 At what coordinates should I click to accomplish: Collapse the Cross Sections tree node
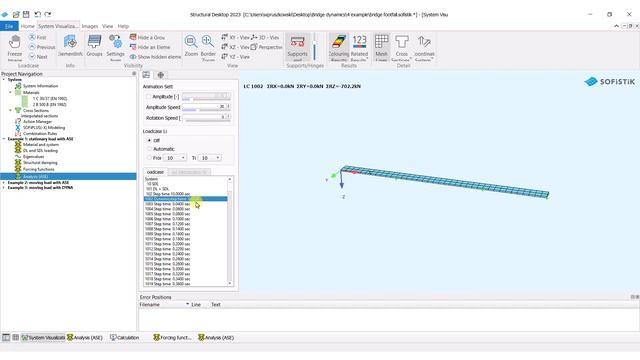(11, 110)
